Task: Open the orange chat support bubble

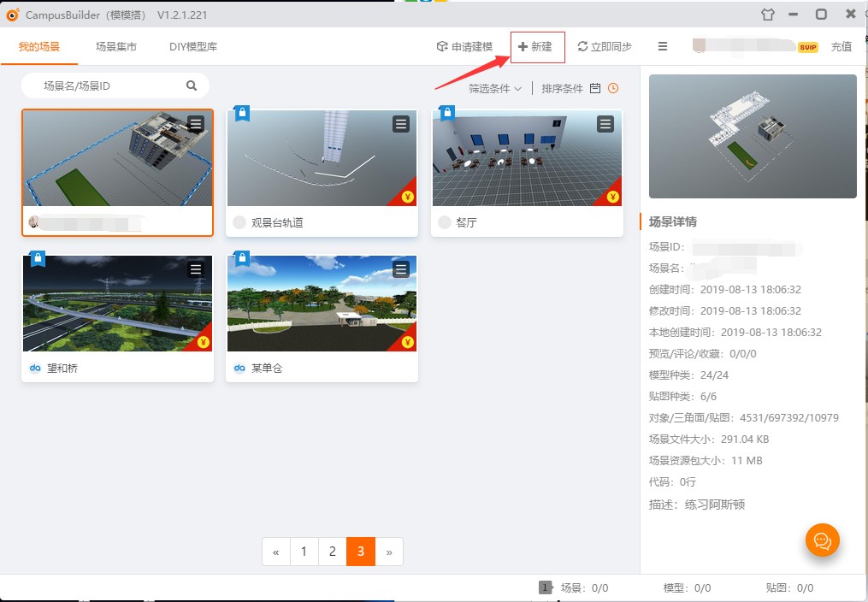Action: coord(822,540)
